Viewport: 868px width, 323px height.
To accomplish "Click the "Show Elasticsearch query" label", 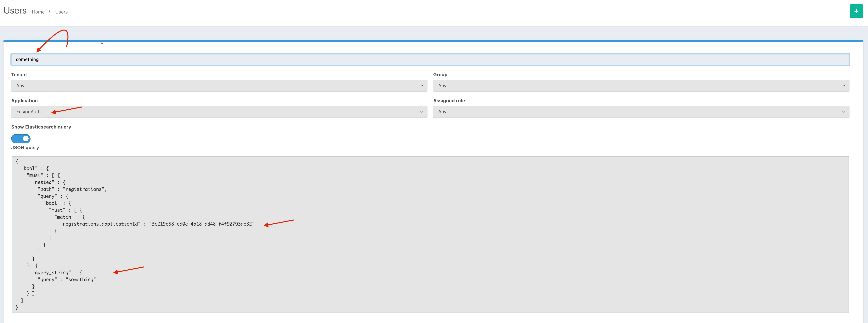I will point(41,127).
